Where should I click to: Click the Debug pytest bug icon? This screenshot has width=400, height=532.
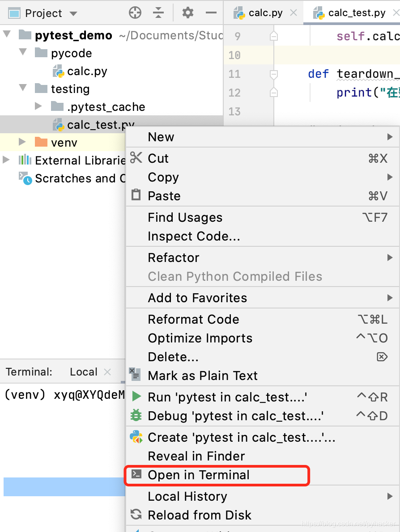pos(136,415)
